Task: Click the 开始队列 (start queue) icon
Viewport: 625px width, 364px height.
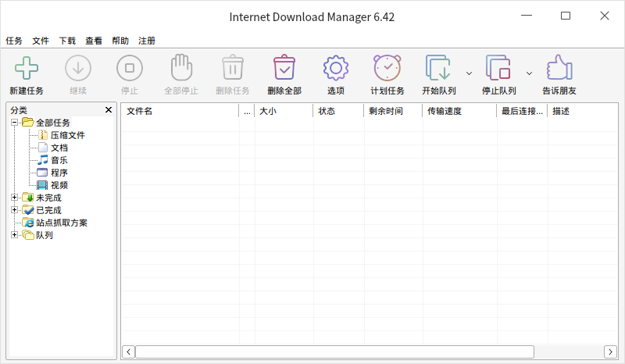Action: click(x=438, y=68)
